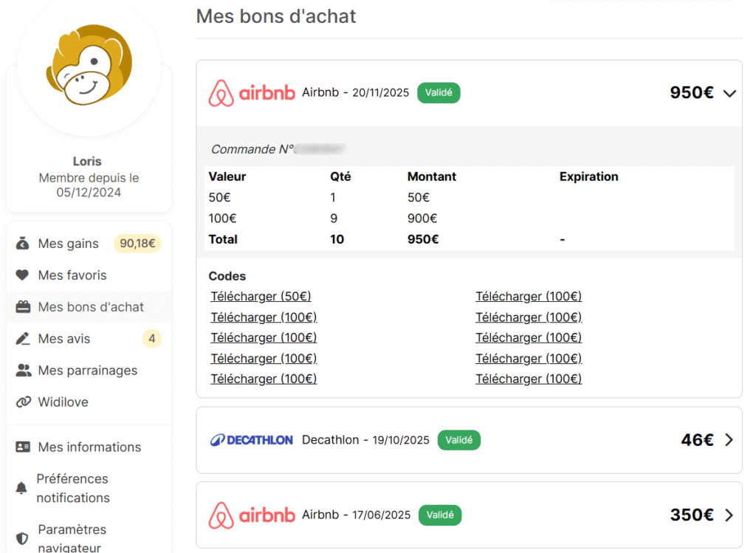
Task: Click the Mes informations card icon
Action: point(22,447)
